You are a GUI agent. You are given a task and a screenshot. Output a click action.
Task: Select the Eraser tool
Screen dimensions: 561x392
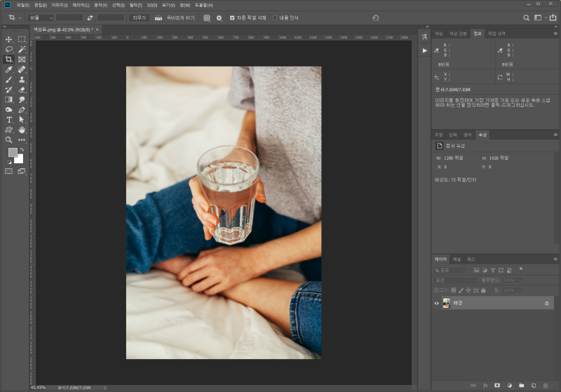coord(22,90)
